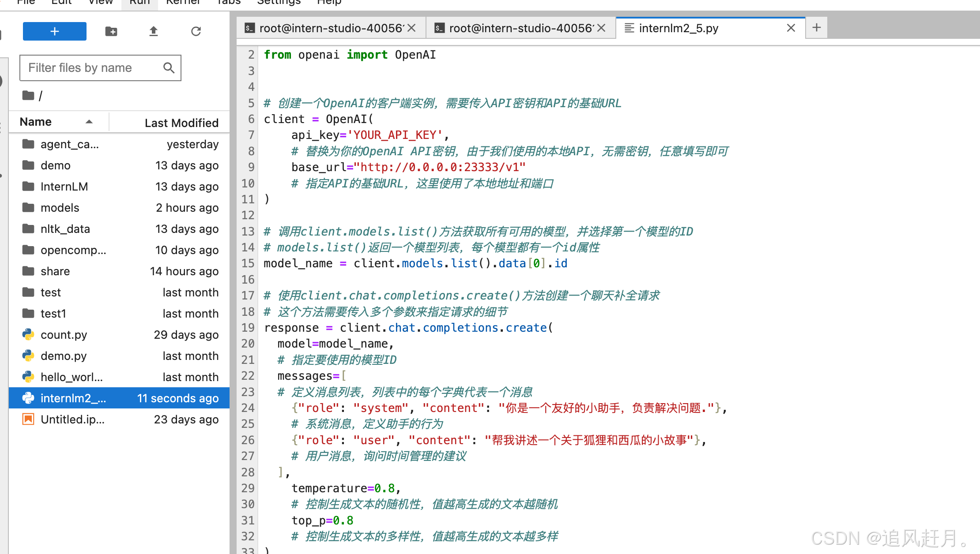Image resolution: width=980 pixels, height=554 pixels.
Task: Click the search magnifier in filter box
Action: click(x=169, y=68)
